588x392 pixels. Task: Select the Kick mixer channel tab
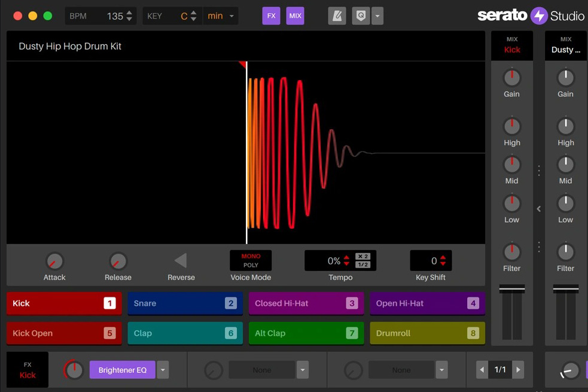[x=511, y=45]
